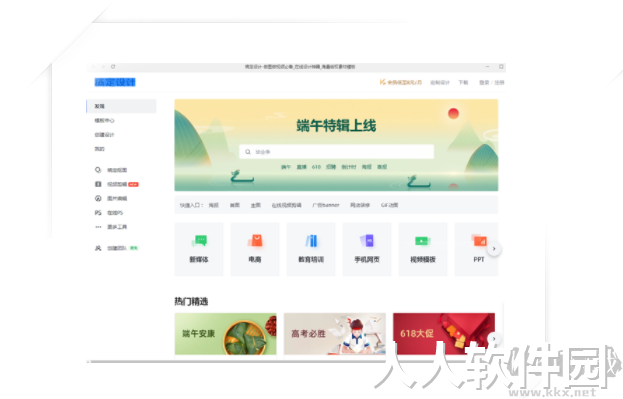Click the membership price offer link

(x=404, y=82)
